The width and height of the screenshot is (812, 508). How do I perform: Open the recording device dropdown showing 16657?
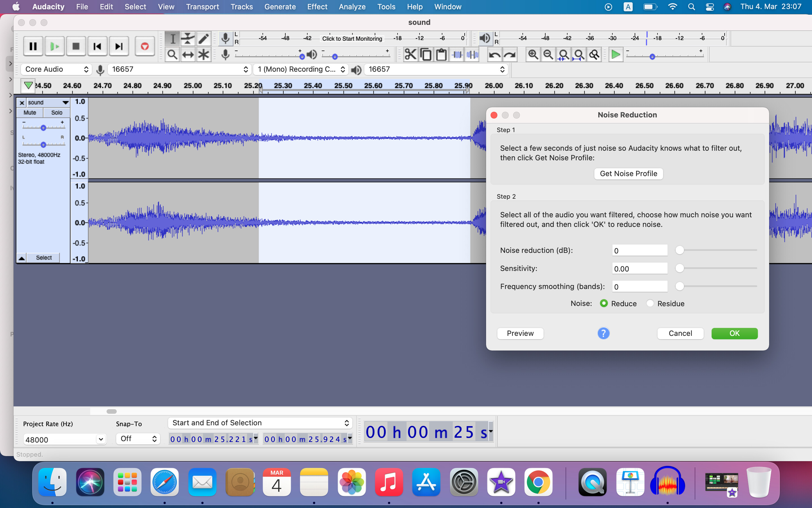pos(180,69)
